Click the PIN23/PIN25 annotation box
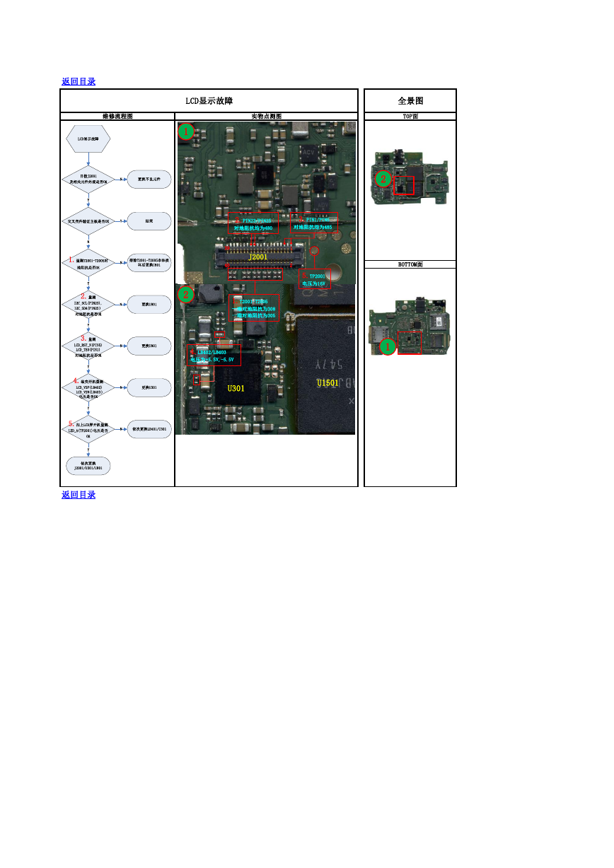The height and width of the screenshot is (868, 614). 255,225
